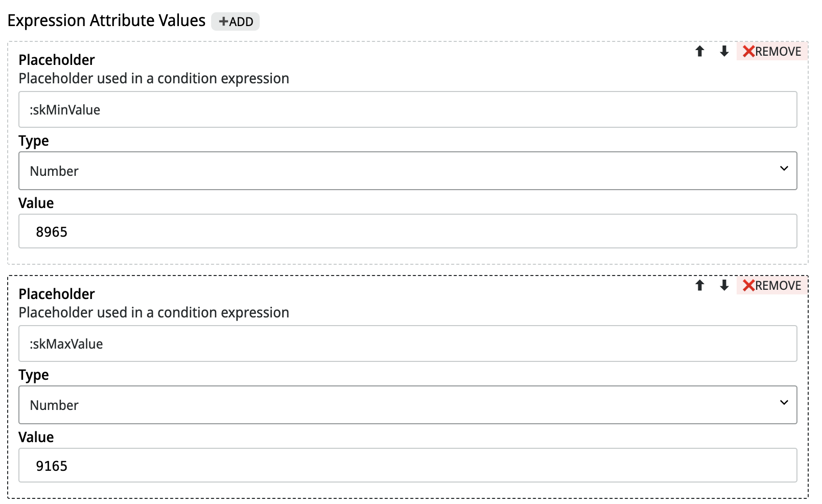
Task: Focus the :skMaxValue placeholder text field
Action: (x=407, y=343)
